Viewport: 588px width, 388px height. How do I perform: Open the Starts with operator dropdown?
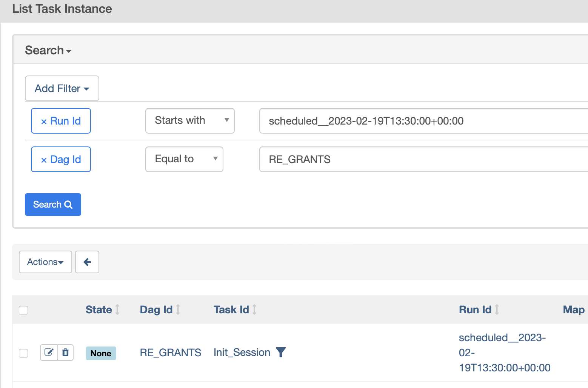pos(190,121)
